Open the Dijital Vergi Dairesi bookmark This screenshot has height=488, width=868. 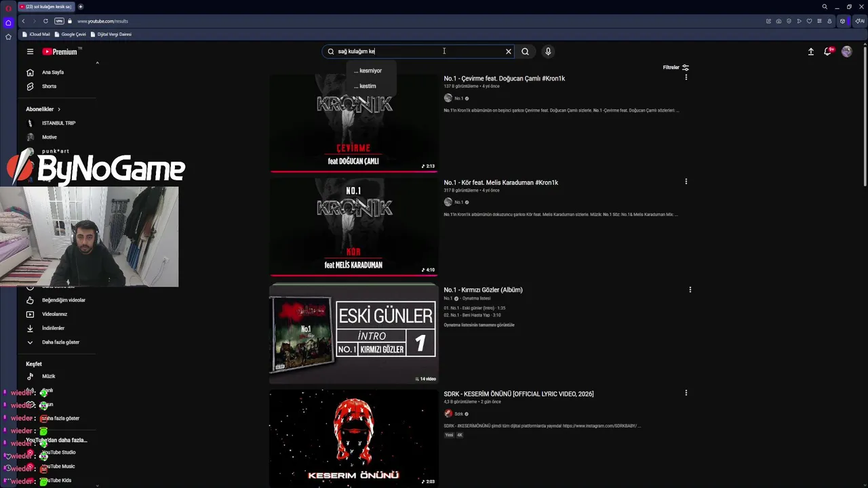click(111, 35)
